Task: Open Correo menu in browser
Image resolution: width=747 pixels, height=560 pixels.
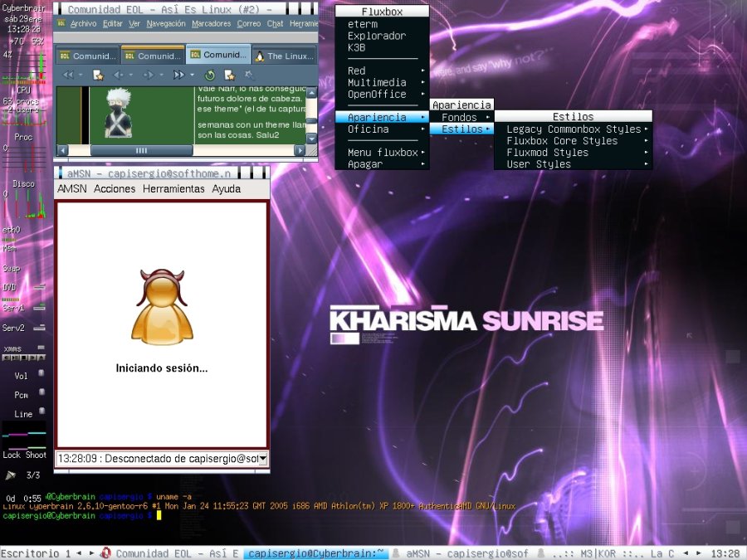Action: coord(249,23)
